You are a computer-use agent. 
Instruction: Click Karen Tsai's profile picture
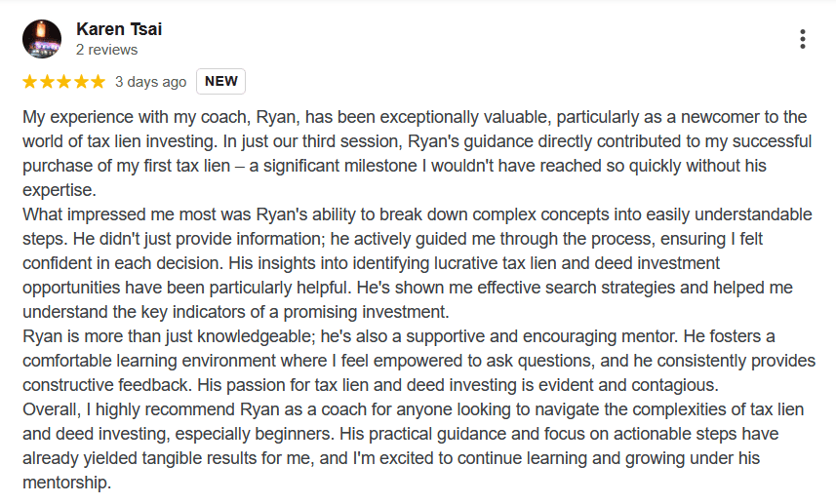[42, 39]
